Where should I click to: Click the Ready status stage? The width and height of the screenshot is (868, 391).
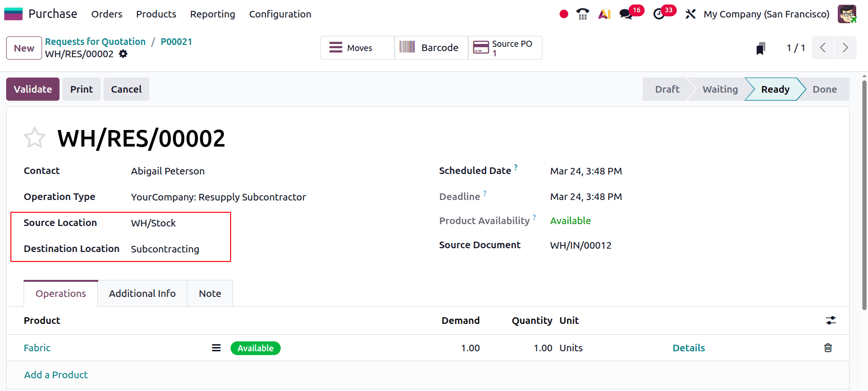point(775,89)
